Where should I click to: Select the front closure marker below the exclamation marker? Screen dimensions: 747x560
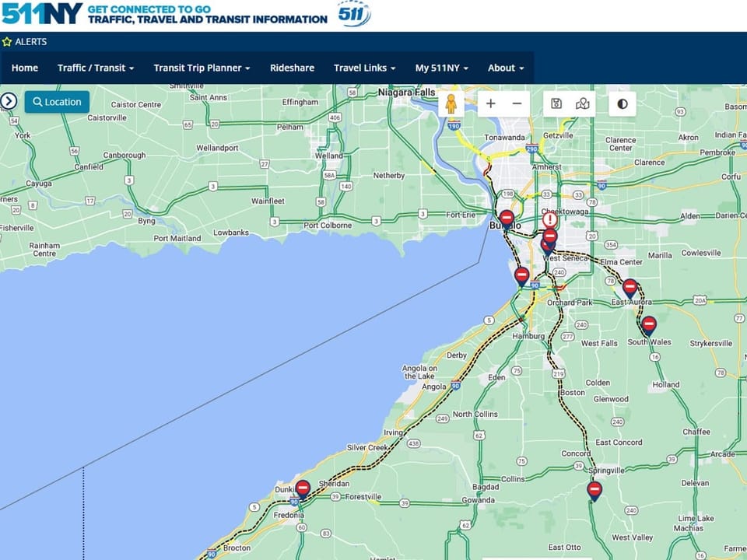[550, 238]
